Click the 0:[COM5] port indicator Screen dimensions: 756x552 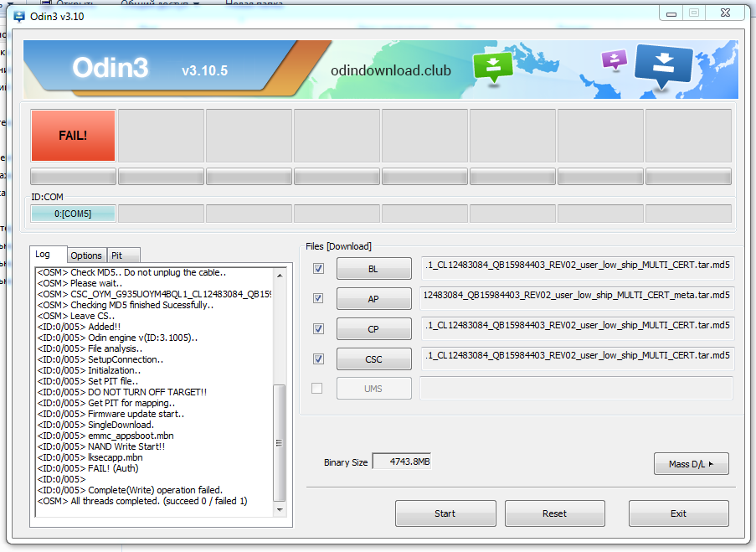pyautogui.click(x=73, y=214)
